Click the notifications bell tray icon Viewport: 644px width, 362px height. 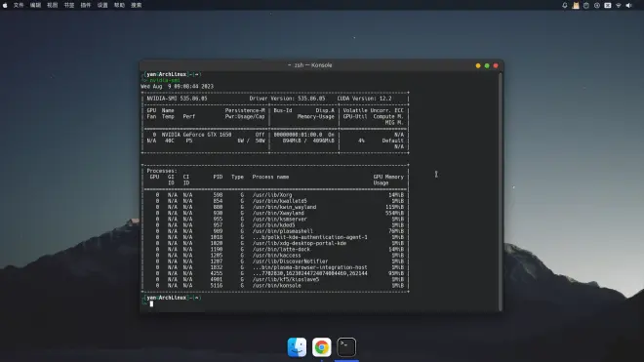click(565, 5)
